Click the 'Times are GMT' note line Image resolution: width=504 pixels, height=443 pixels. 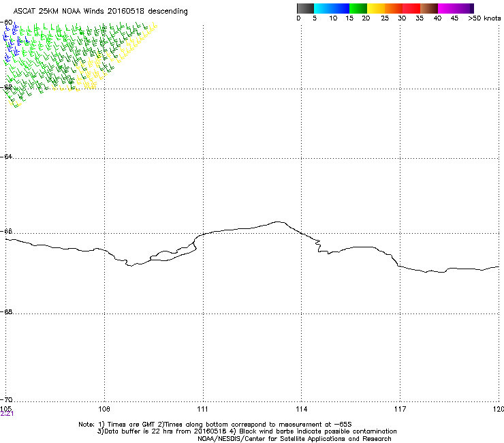point(215,425)
